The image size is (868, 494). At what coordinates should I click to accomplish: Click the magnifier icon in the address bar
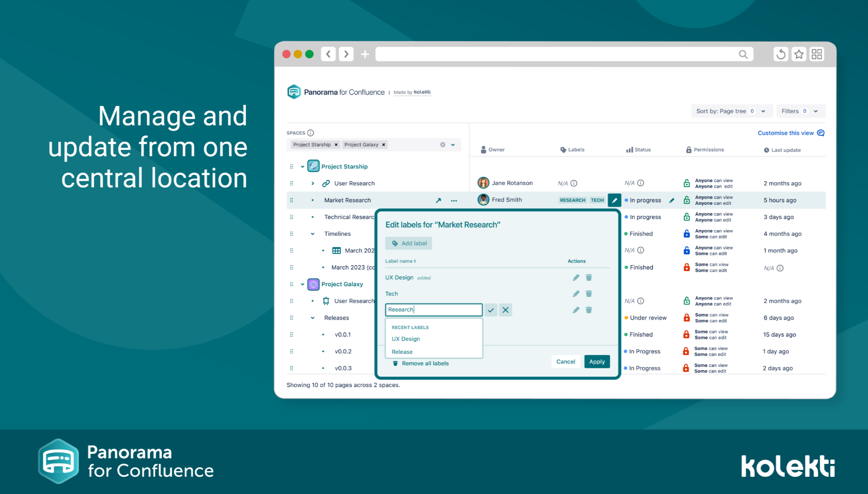tap(743, 54)
